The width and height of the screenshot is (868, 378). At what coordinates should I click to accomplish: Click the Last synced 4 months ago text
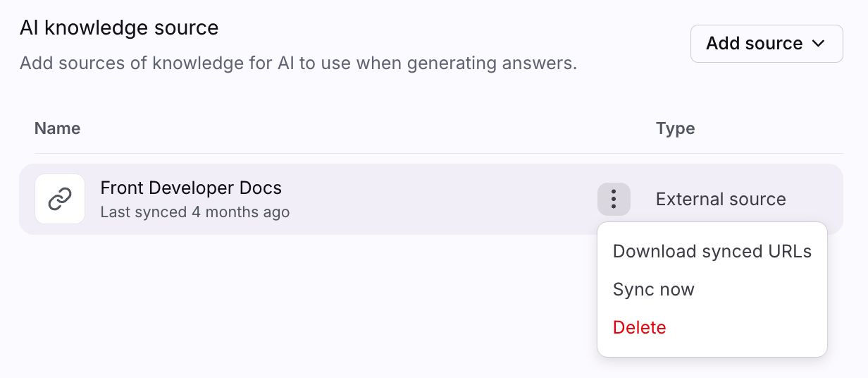(x=194, y=212)
